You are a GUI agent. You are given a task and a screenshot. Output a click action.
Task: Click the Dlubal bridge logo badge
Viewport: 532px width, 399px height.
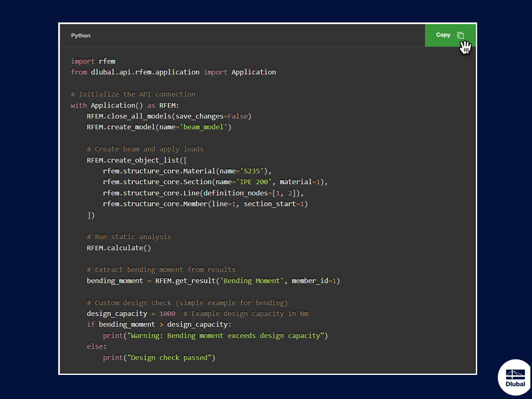515,377
